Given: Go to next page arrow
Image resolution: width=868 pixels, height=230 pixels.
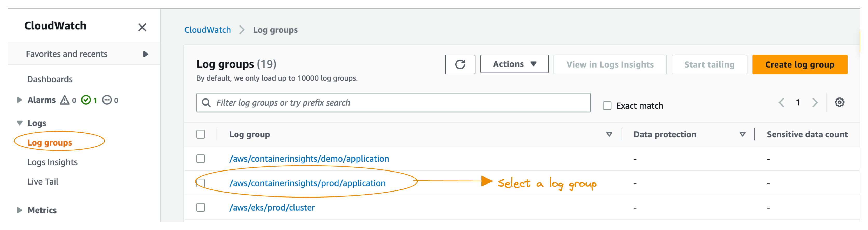Looking at the screenshot, I should [x=815, y=102].
